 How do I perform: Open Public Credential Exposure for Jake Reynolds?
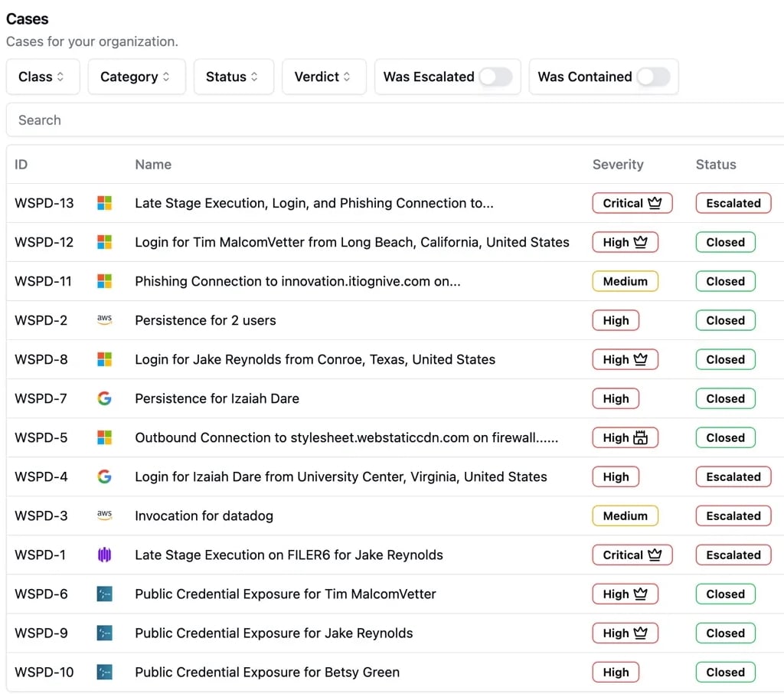click(x=274, y=633)
